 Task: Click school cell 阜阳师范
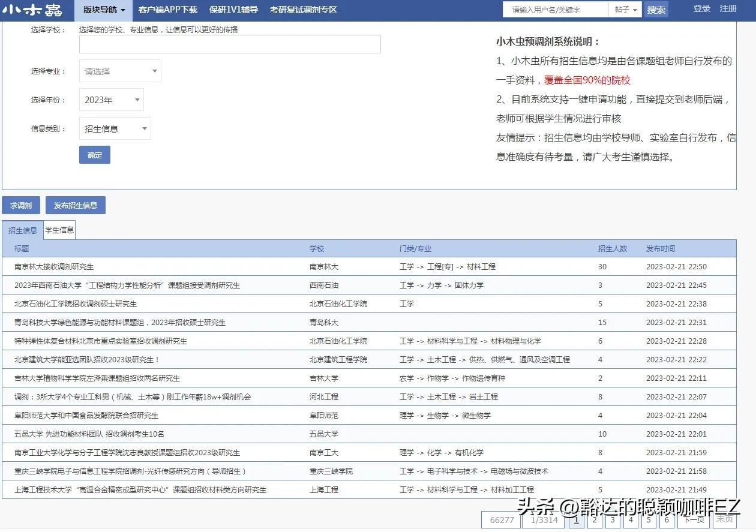coord(324,415)
